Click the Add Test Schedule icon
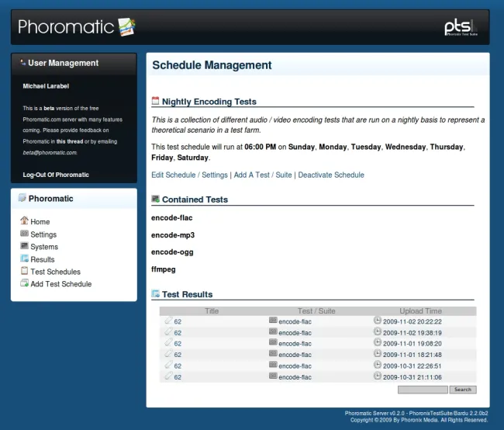Screen dimensions: 504x430 click(x=24, y=283)
